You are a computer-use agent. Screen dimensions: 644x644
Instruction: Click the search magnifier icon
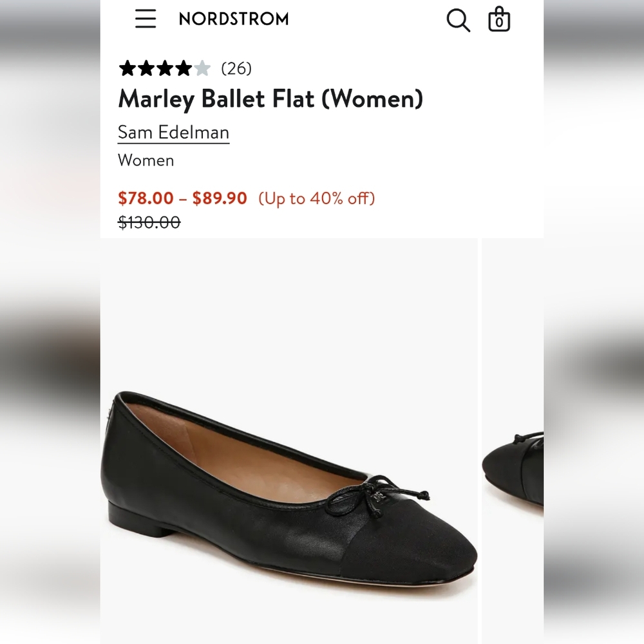(x=458, y=20)
